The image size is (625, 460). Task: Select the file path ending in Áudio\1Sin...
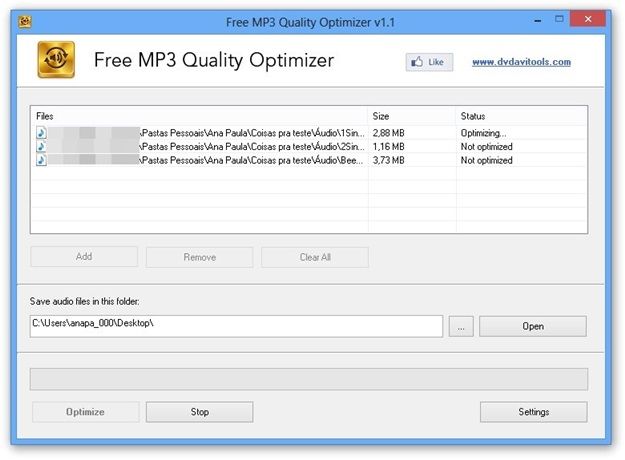click(253, 133)
